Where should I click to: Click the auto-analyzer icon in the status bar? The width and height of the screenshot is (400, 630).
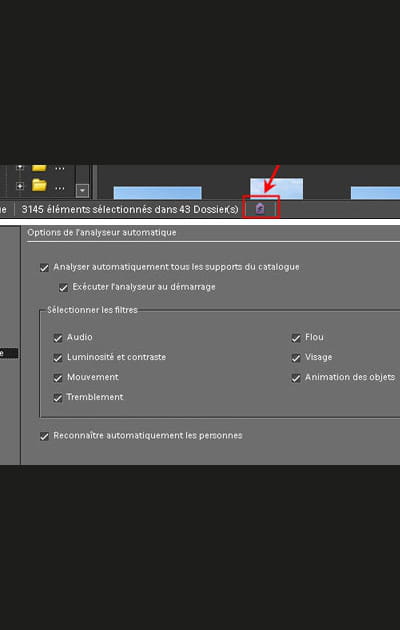(x=260, y=209)
